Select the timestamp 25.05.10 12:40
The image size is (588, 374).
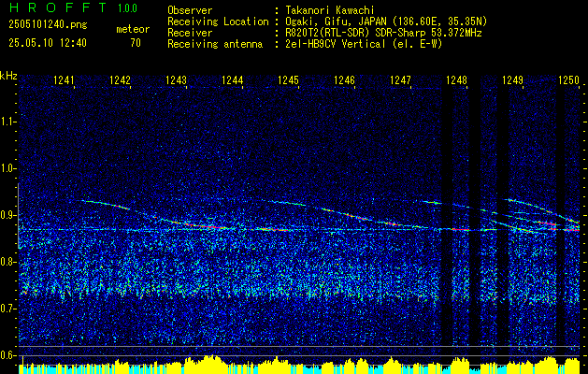coord(48,43)
